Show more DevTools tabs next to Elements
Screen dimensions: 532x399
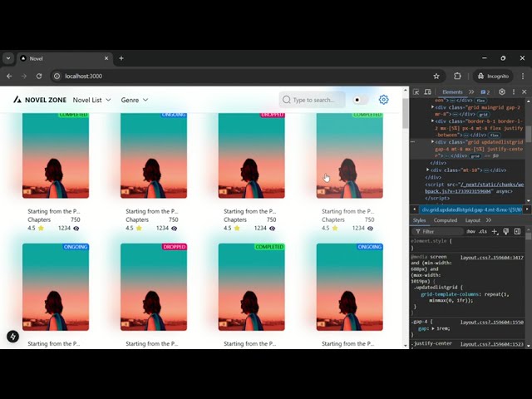tap(471, 92)
